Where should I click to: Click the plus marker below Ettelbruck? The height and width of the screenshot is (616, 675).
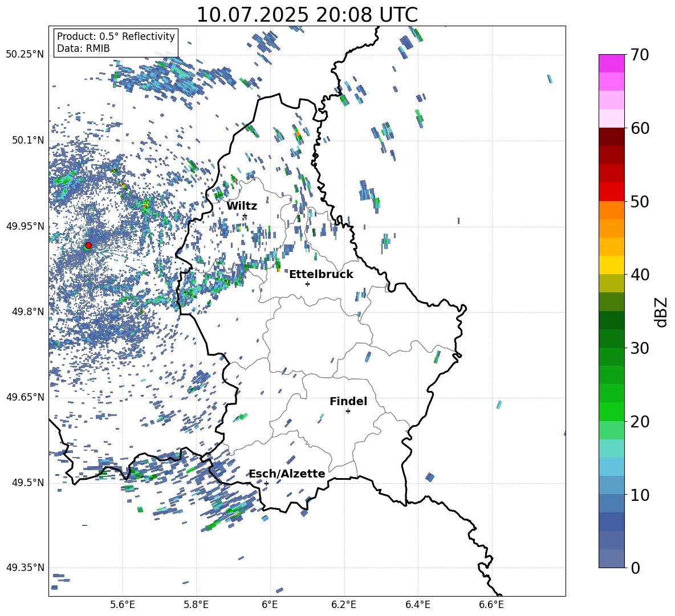coord(307,284)
